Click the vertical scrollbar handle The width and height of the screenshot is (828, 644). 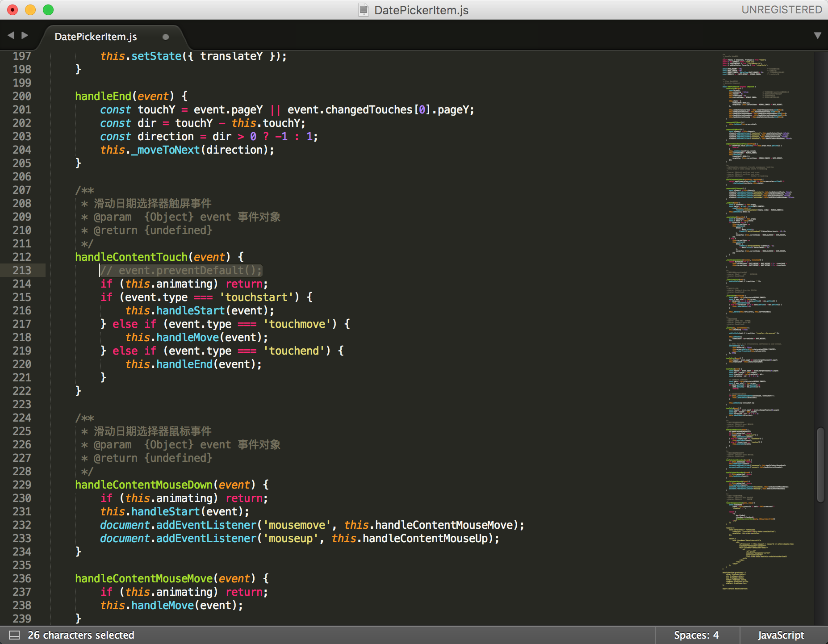pyautogui.click(x=820, y=464)
